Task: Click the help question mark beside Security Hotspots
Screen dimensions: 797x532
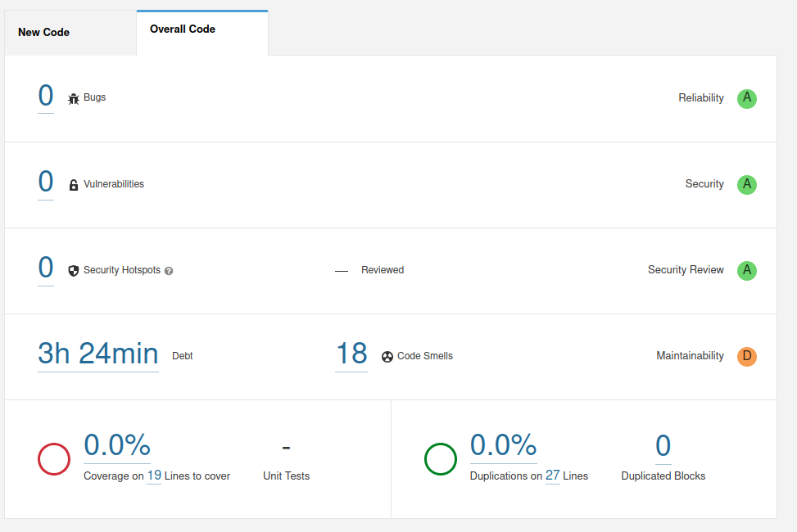Action: (169, 271)
